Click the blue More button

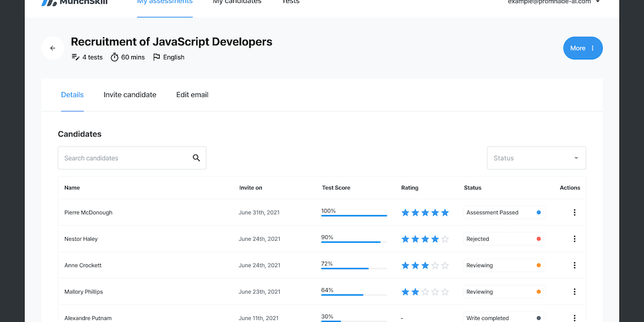pyautogui.click(x=582, y=48)
